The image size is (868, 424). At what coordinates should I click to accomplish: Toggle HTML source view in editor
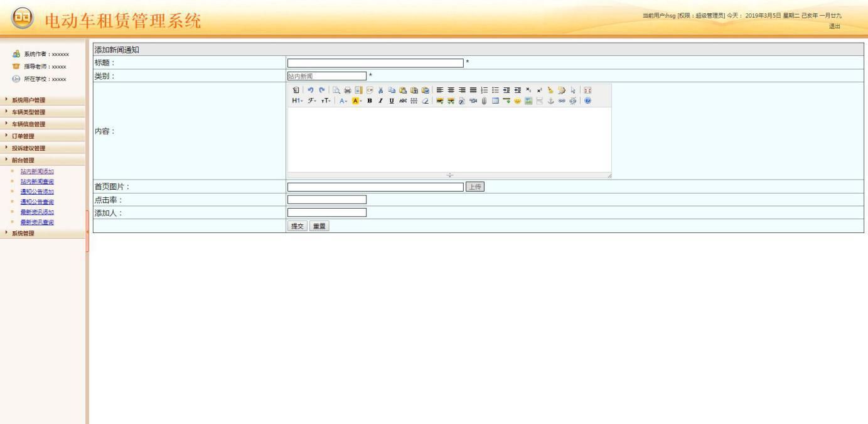(296, 90)
